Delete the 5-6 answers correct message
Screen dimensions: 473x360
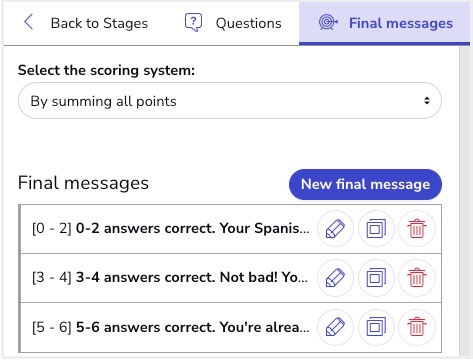417,327
